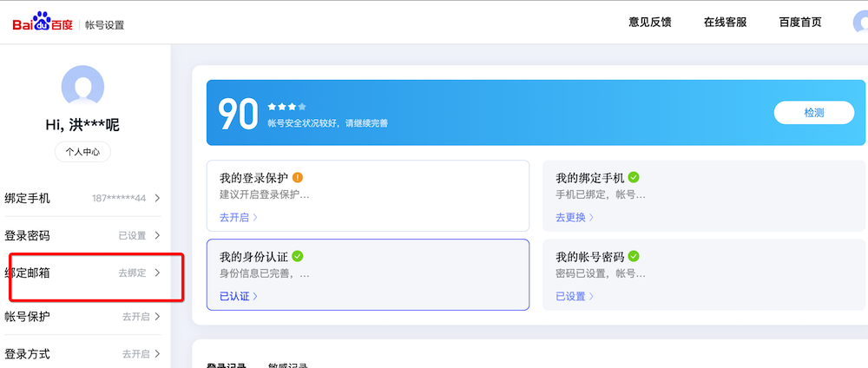
Task: Go to 百度首页 from top navigation
Action: (800, 23)
